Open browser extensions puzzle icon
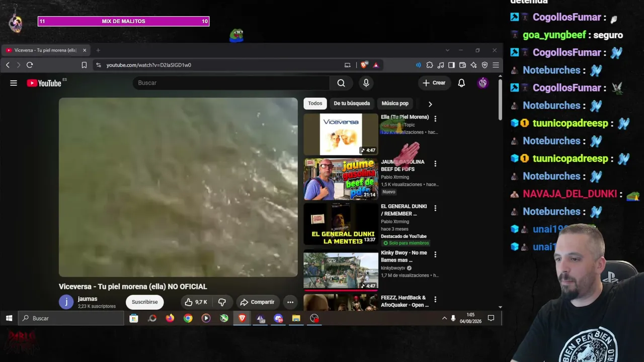Image resolution: width=644 pixels, height=362 pixels. click(430, 65)
